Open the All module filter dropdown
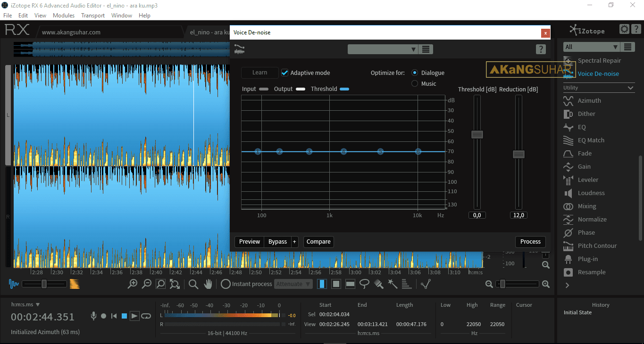The width and height of the screenshot is (644, 344). click(591, 47)
